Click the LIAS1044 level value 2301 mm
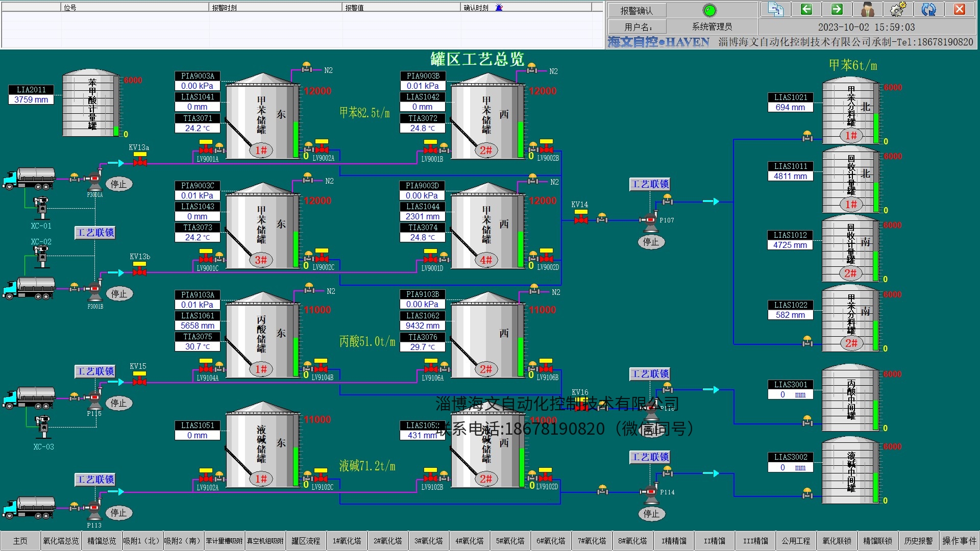 (423, 216)
